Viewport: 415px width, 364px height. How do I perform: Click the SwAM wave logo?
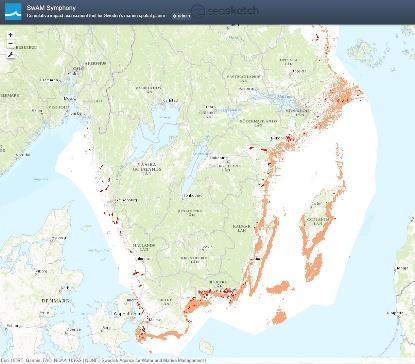click(x=13, y=12)
